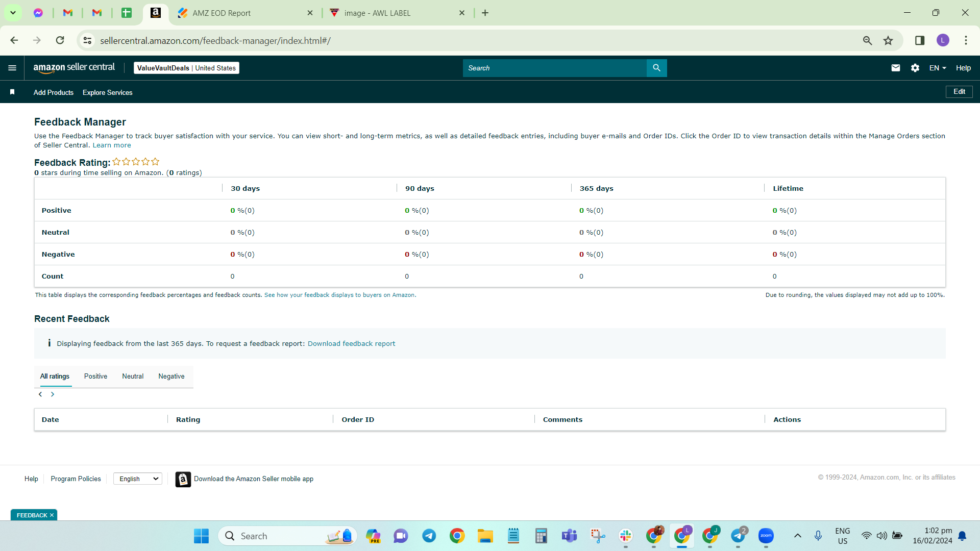Click the bookmark flag icon
The image size is (980, 551).
(12, 92)
